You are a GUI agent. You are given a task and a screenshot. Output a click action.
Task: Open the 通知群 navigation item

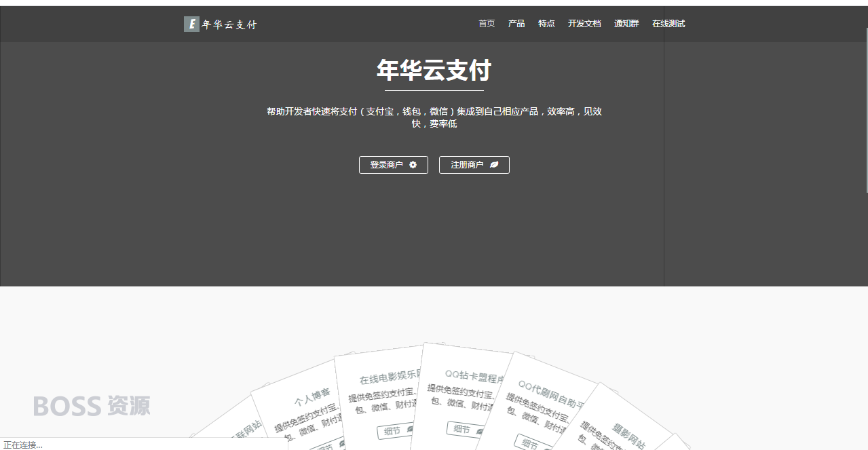coord(626,24)
